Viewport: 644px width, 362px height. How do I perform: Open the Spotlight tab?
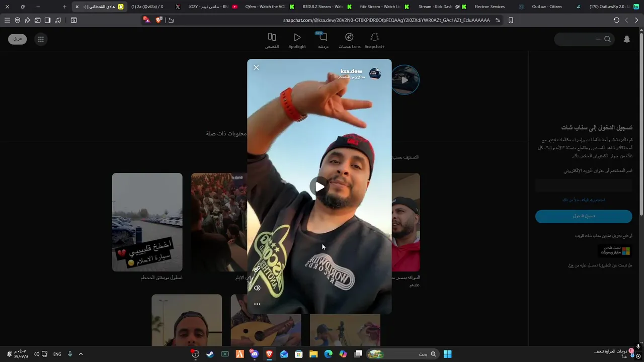(297, 40)
